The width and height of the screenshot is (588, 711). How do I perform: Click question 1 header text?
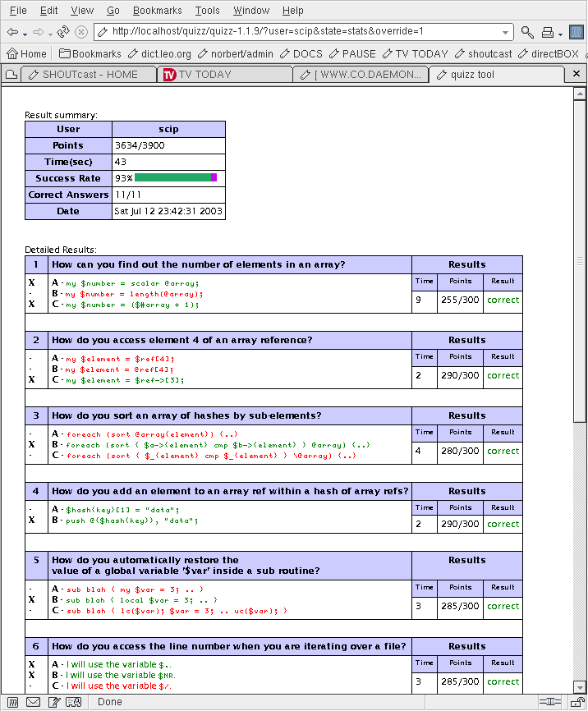click(x=198, y=265)
